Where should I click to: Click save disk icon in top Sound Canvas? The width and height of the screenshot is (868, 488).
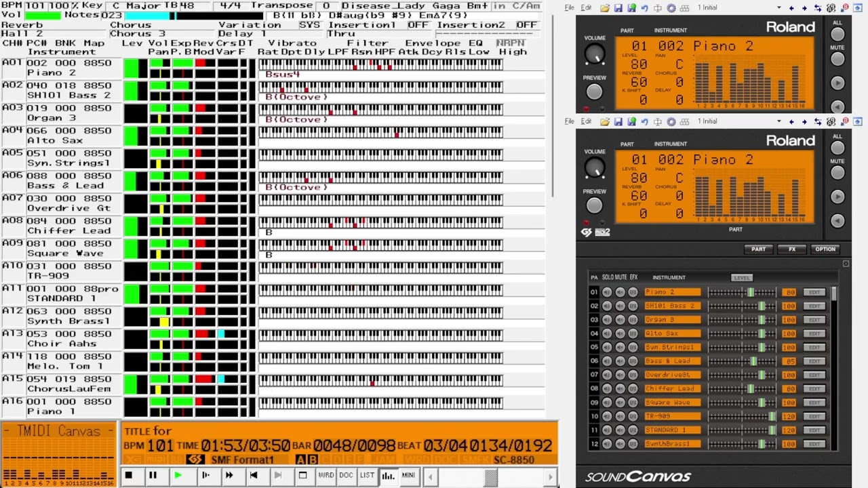(618, 8)
